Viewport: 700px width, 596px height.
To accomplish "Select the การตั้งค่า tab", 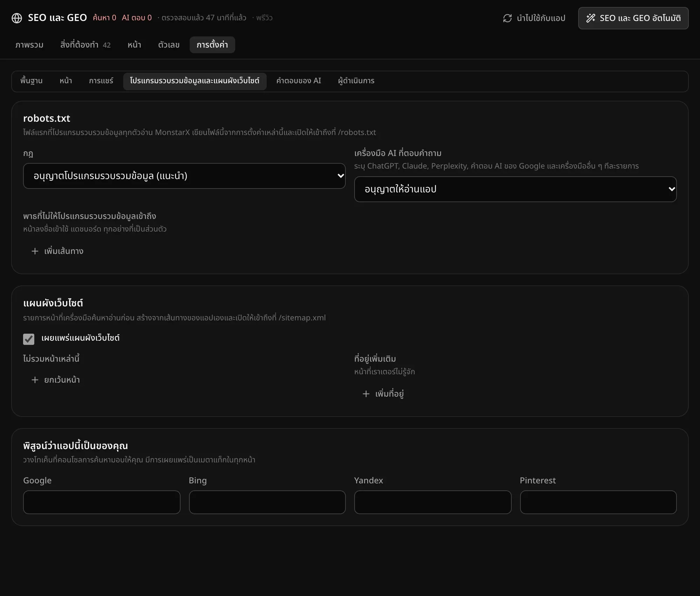I will pyautogui.click(x=212, y=45).
